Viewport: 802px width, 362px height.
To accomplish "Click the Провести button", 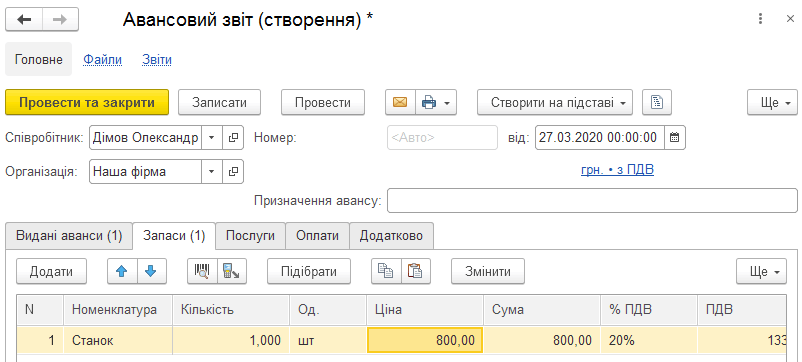I will click(323, 102).
